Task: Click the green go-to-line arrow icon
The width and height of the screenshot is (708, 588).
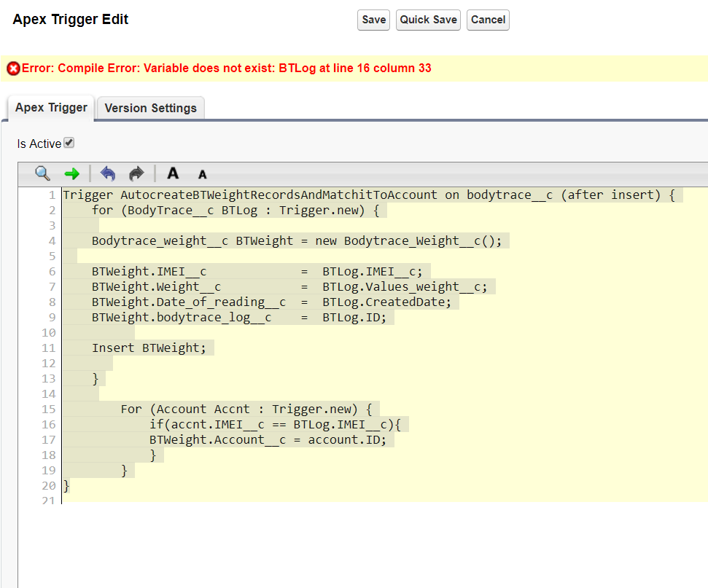Action: (x=71, y=173)
